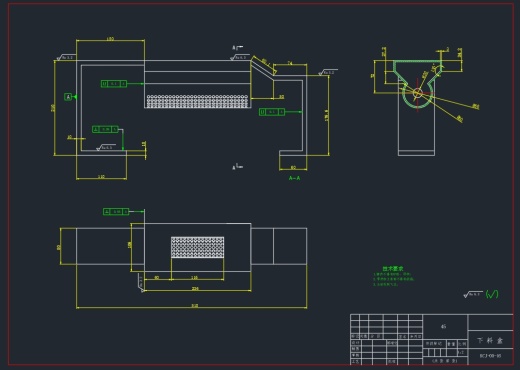The width and height of the screenshot is (520, 370).
Task: Click the overall length dimension at the bottom
Action: 194,305
